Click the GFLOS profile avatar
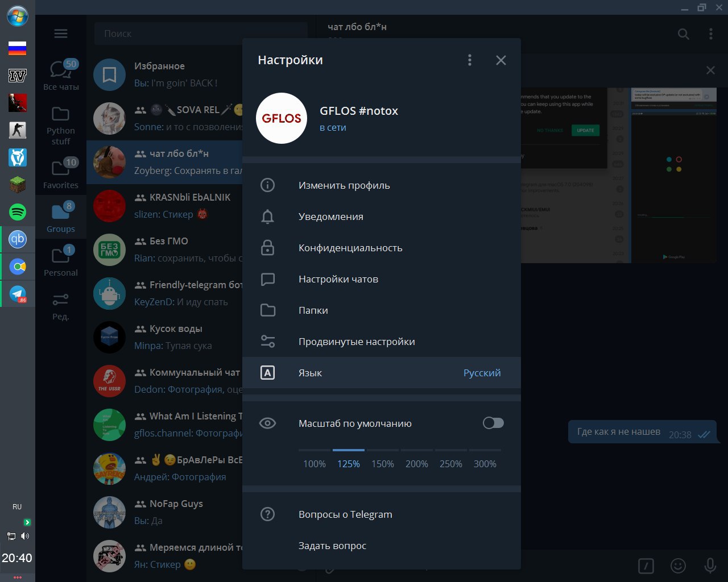The image size is (728, 582). point(282,118)
